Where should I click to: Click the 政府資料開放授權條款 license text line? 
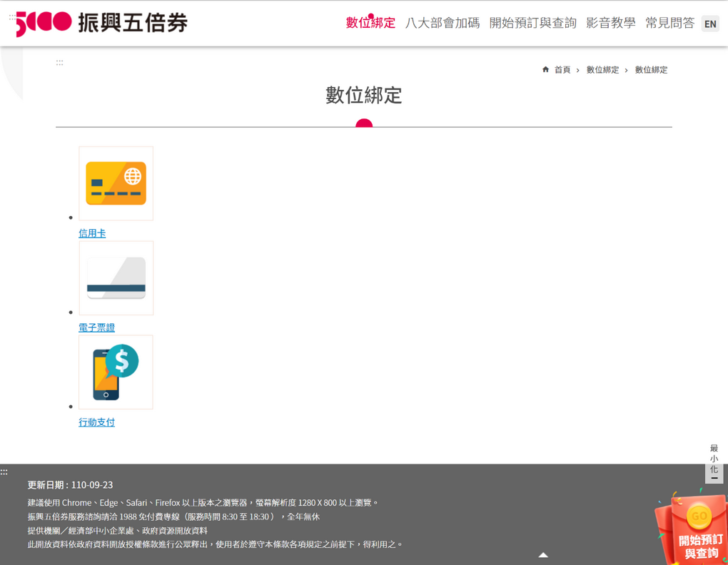(216, 544)
